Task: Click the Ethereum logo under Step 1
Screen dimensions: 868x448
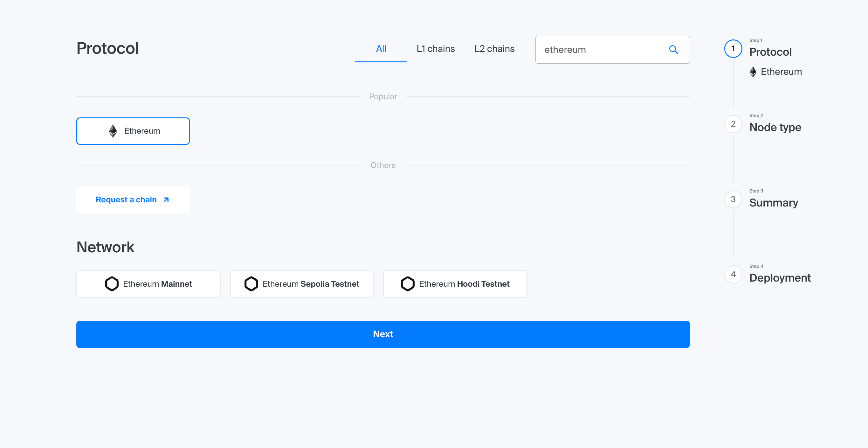Action: (x=753, y=72)
